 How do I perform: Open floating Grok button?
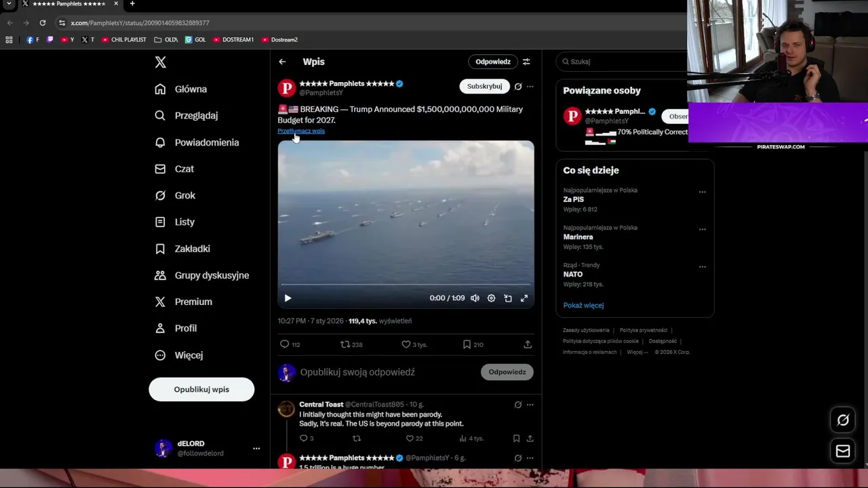pyautogui.click(x=843, y=420)
